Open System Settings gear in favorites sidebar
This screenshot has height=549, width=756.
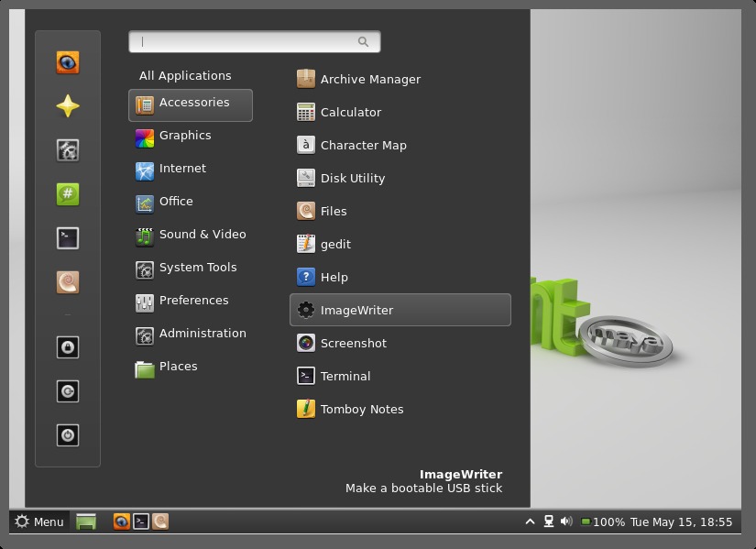[x=68, y=150]
